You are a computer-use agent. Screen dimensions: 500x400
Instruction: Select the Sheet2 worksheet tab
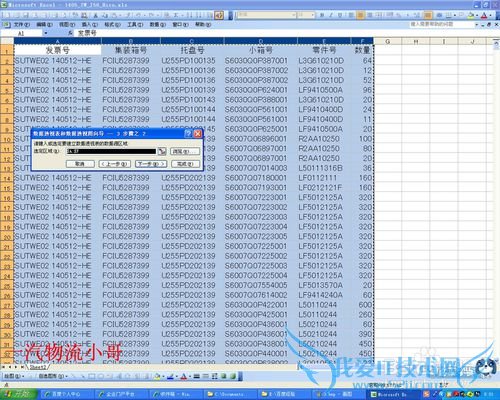click(38, 367)
